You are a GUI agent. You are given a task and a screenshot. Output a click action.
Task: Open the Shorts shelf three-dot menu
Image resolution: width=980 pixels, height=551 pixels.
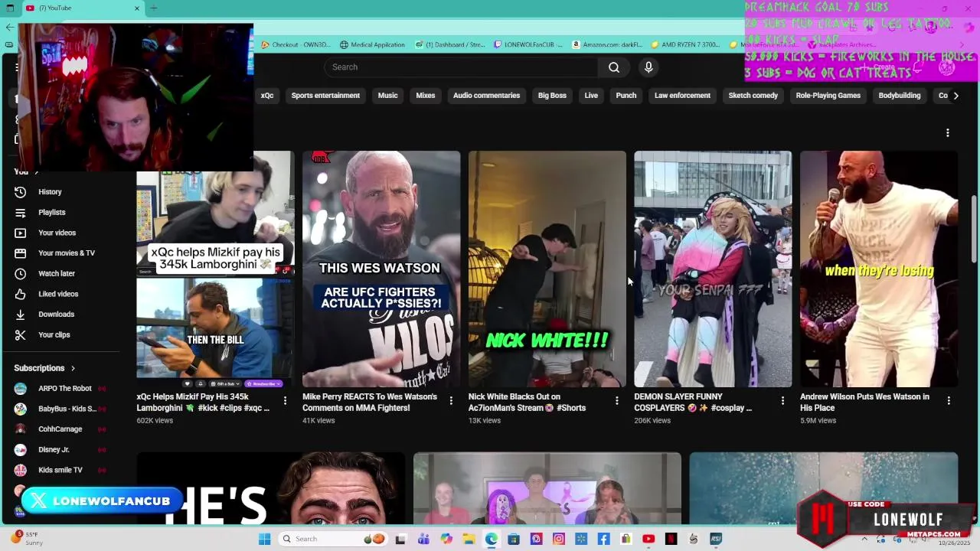(x=947, y=132)
